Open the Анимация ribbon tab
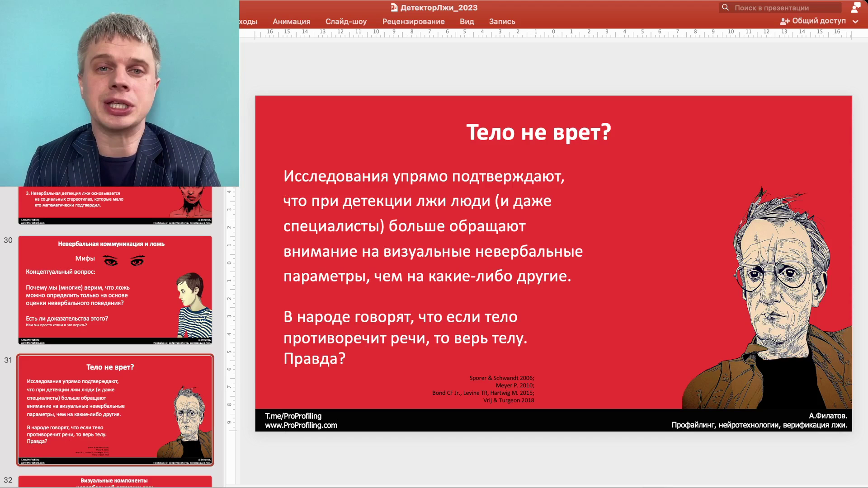The image size is (868, 488). pos(291,21)
